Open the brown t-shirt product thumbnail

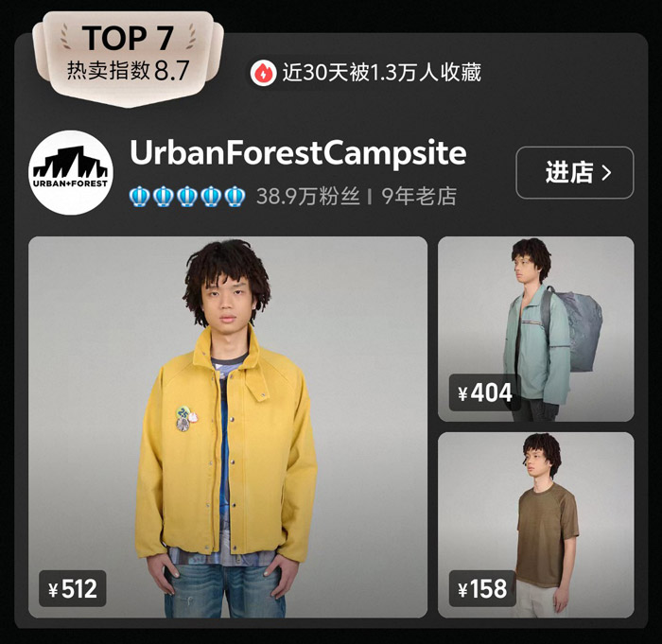(x=536, y=525)
